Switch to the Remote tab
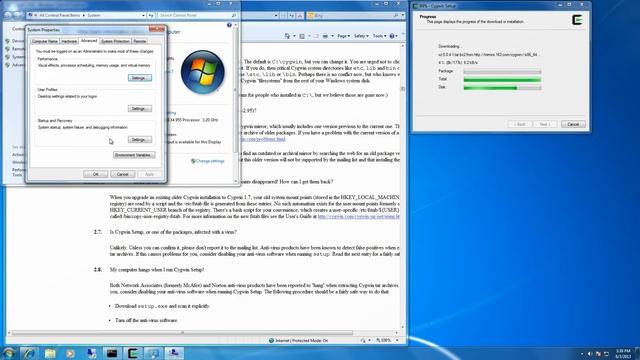The width and height of the screenshot is (640, 360). tap(140, 41)
